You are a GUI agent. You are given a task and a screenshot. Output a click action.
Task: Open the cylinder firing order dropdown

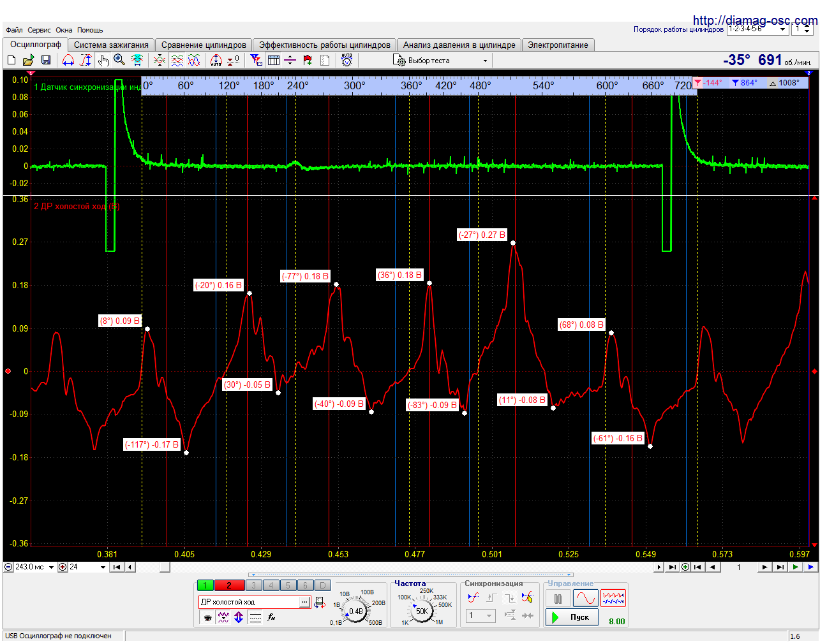pos(757,29)
